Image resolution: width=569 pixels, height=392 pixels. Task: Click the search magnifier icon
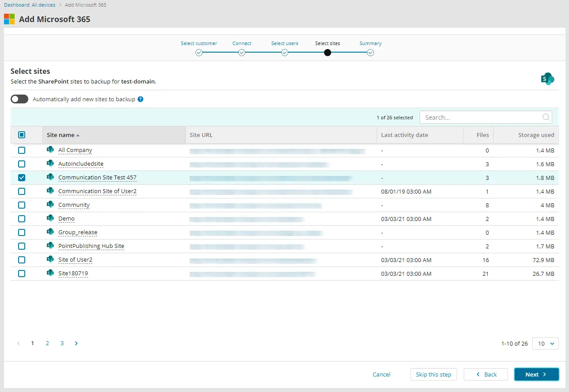coord(546,117)
